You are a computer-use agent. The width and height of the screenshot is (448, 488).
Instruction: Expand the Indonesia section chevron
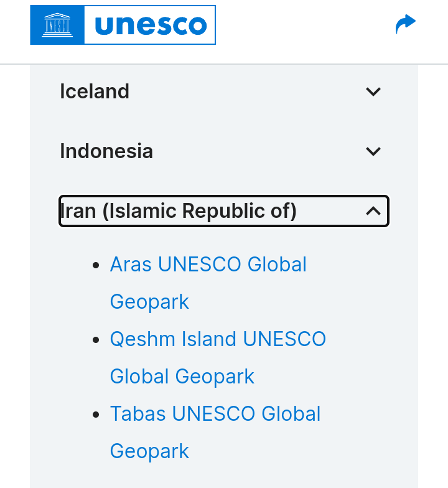coord(373,151)
